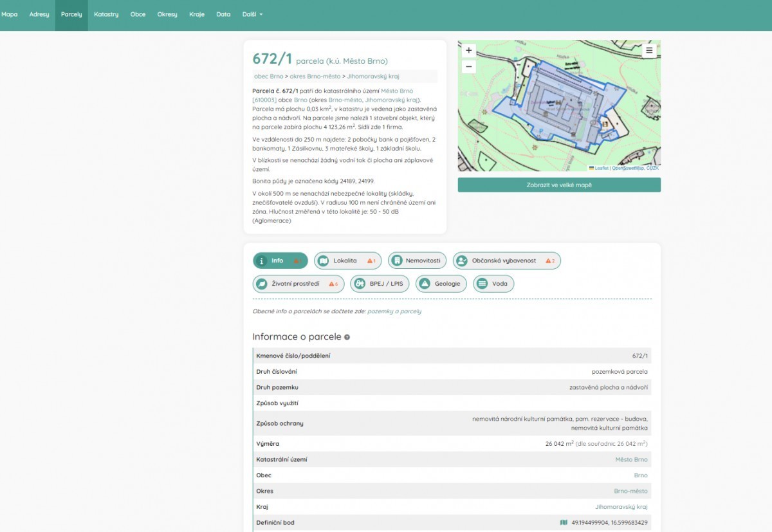Click the help icon next to Informace o parcele
Image resolution: width=772 pixels, height=532 pixels.
[347, 337]
